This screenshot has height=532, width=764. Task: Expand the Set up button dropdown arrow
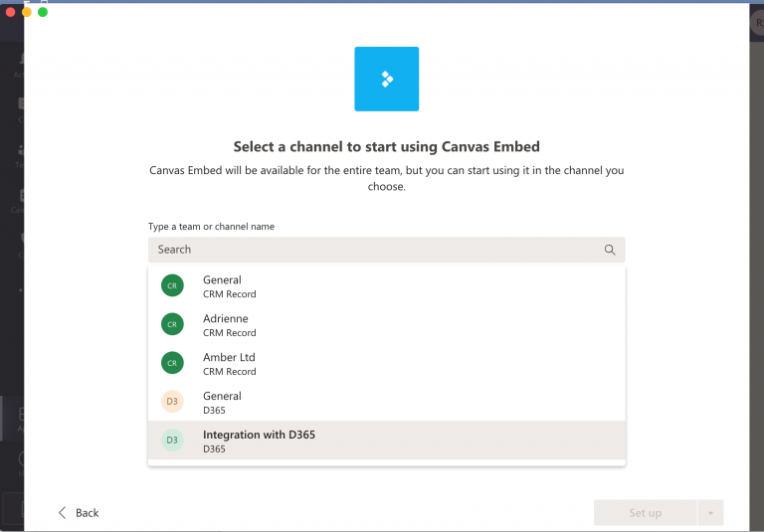tap(710, 513)
